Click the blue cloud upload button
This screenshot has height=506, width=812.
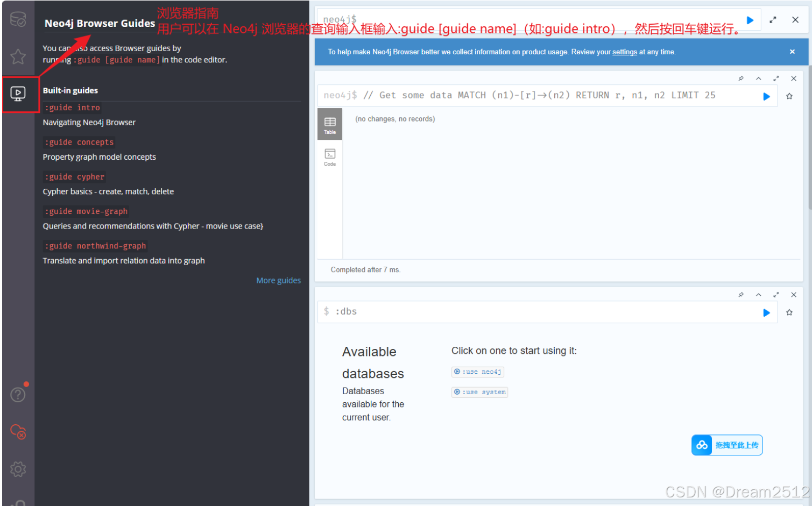pyautogui.click(x=727, y=445)
